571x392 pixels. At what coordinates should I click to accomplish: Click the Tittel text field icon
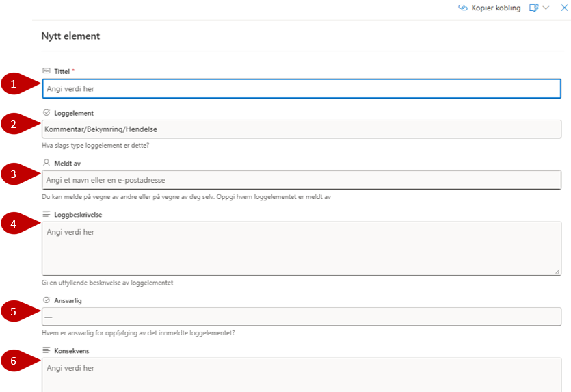(x=47, y=70)
